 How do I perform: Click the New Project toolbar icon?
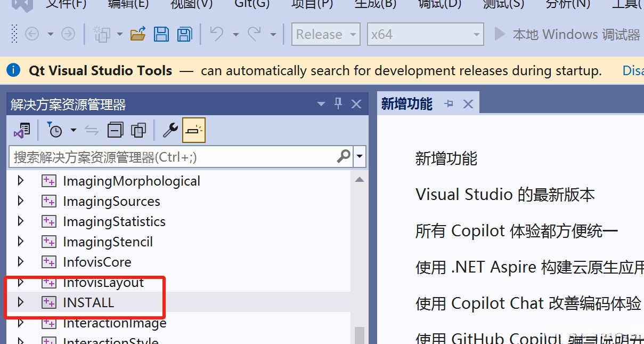coord(102,34)
